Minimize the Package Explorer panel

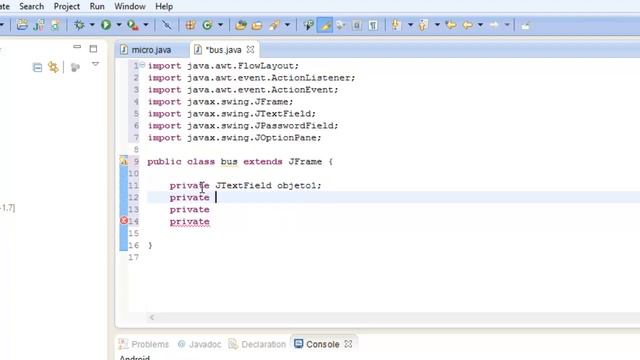click(77, 47)
